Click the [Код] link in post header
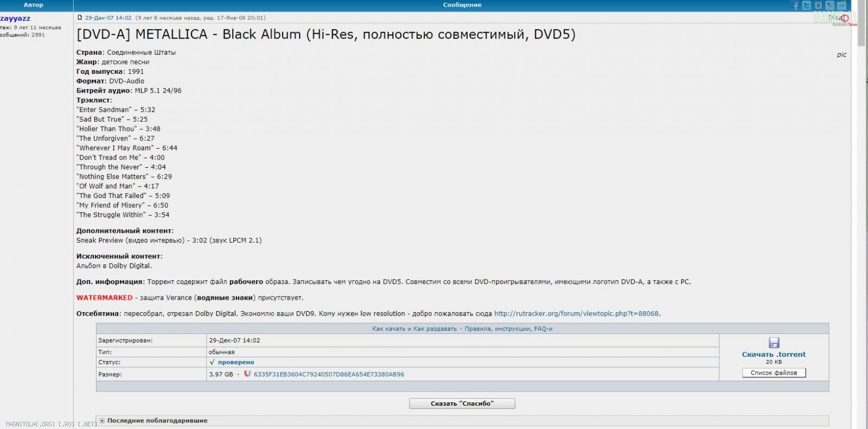Image resolution: width=868 pixels, height=429 pixels. click(837, 18)
